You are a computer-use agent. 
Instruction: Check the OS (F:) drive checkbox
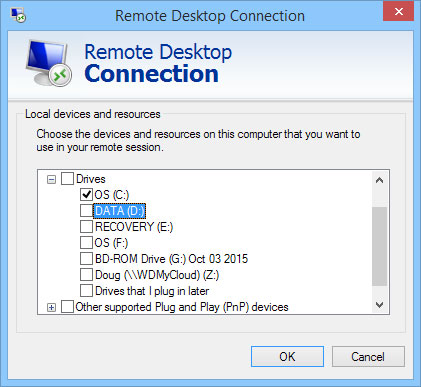[x=86, y=242]
